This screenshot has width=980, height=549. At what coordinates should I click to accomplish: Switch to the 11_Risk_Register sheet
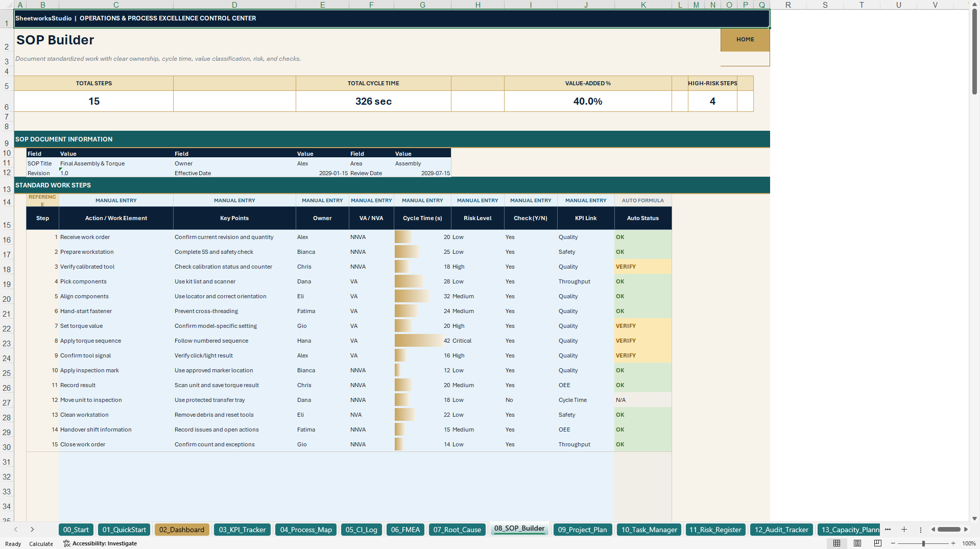point(715,530)
